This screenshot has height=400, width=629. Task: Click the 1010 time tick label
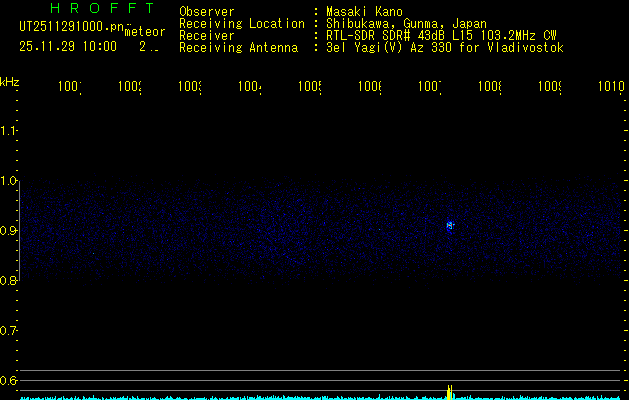(x=611, y=88)
